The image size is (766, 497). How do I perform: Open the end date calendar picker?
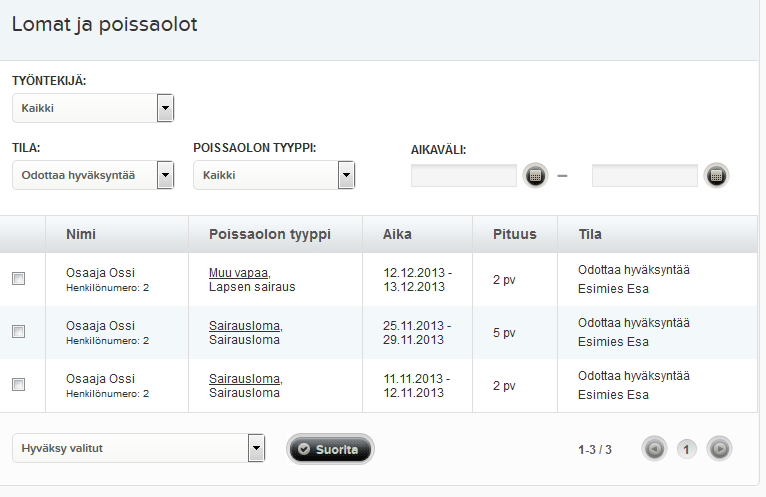715,176
